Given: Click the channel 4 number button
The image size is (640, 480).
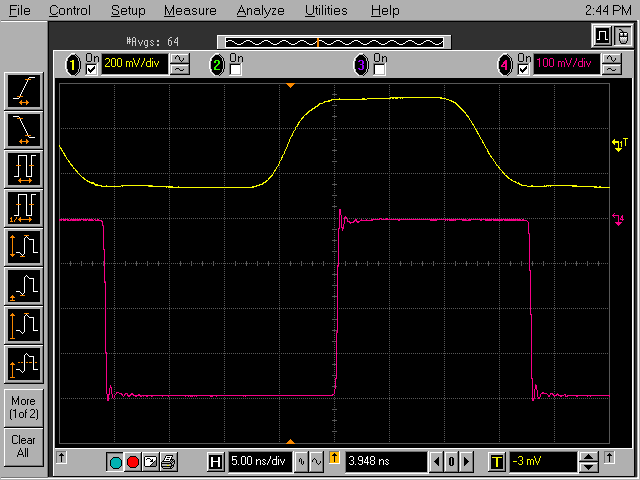Looking at the screenshot, I should tap(505, 64).
